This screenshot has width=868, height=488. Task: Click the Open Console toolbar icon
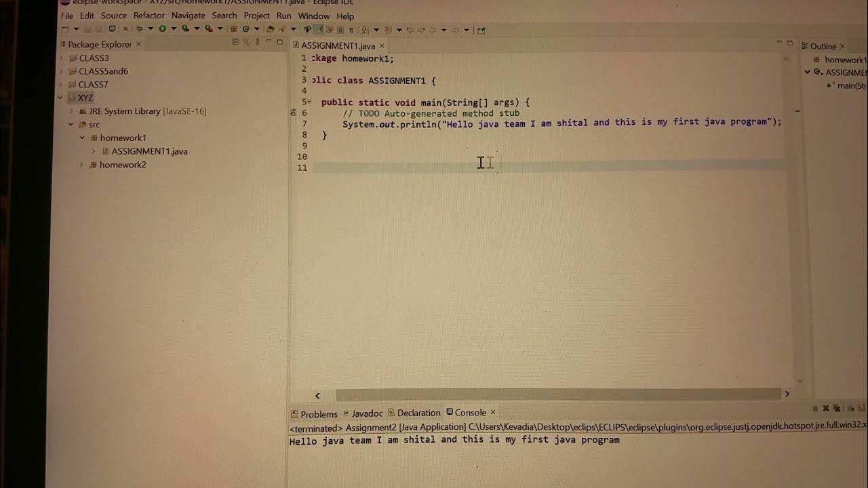pyautogui.click(x=112, y=29)
